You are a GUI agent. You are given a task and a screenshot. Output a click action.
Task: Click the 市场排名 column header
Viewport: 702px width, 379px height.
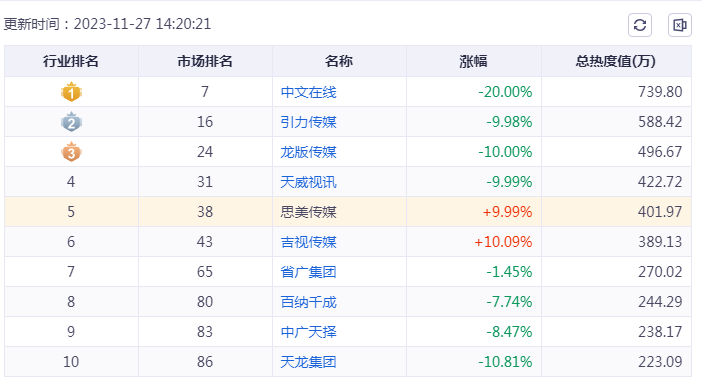(205, 61)
